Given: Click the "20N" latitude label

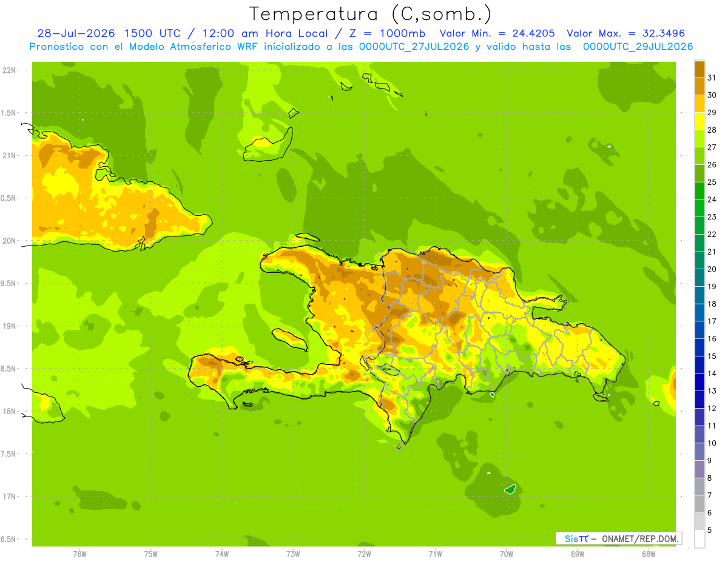Looking at the screenshot, I should click(10, 241).
